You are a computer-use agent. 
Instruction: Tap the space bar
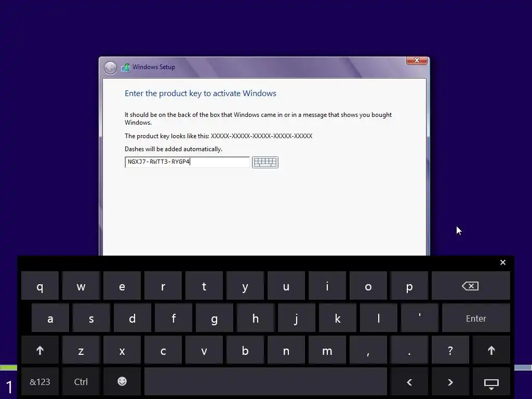point(265,382)
